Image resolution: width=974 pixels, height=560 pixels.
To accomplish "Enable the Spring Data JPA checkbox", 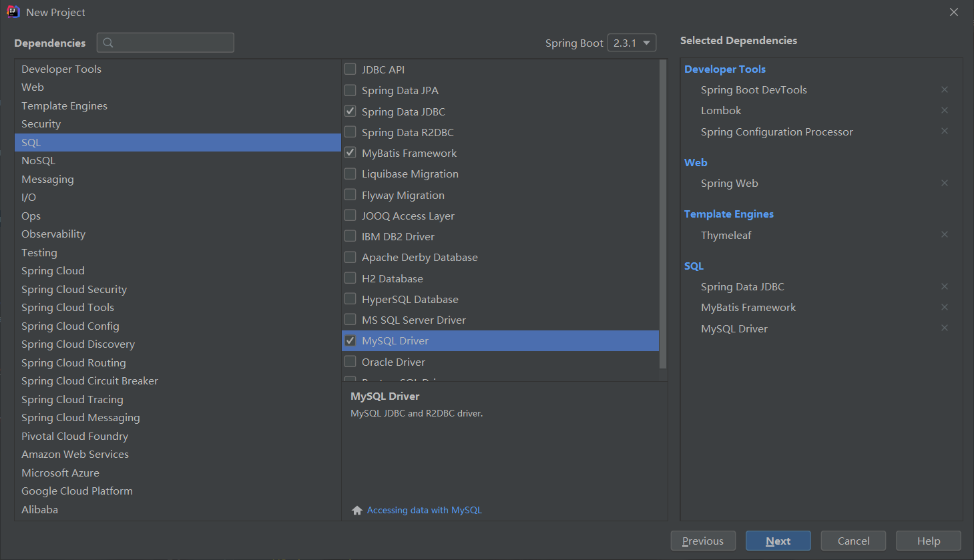I will 350,90.
